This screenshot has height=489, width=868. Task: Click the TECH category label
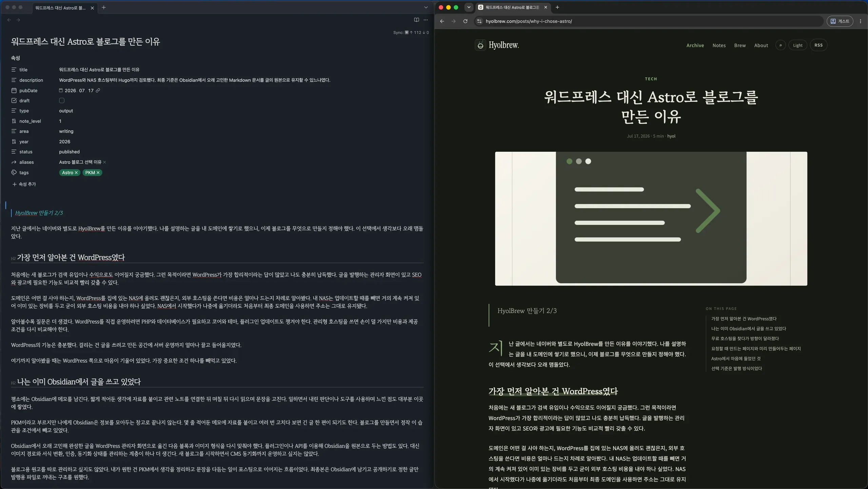tap(651, 79)
